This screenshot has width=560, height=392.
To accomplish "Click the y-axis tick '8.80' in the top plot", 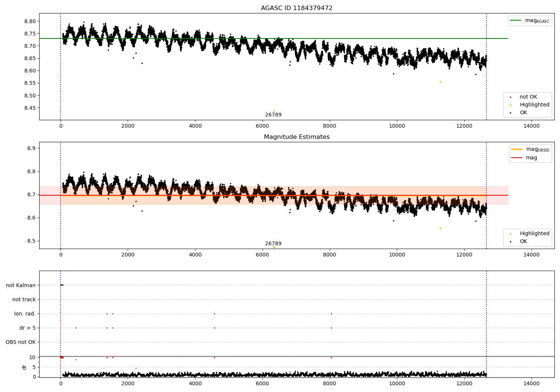I will [x=30, y=21].
